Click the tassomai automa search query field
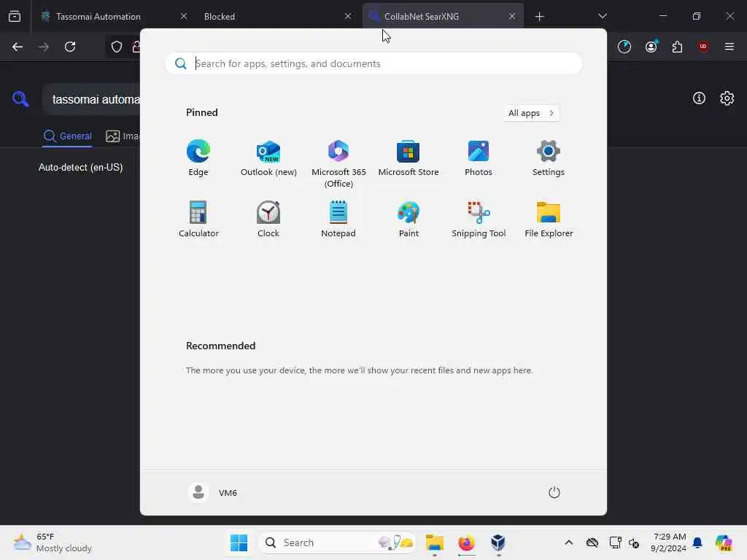The height and width of the screenshot is (560, 747). [x=93, y=99]
